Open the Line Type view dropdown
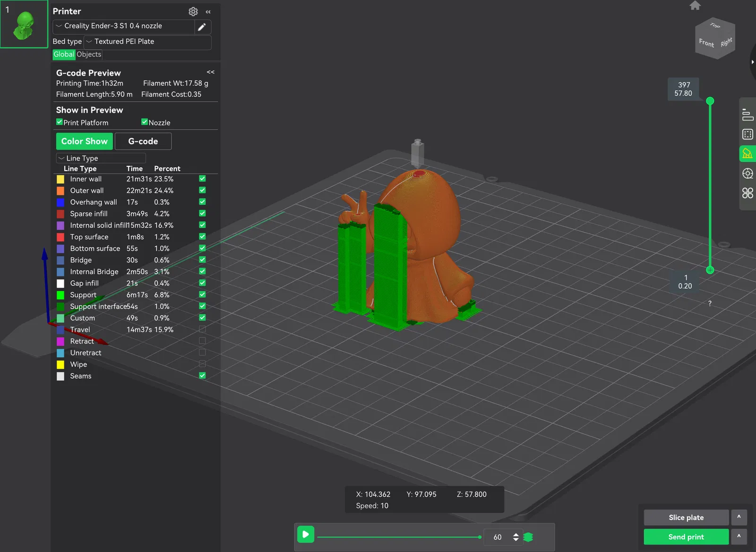Viewport: 756px width, 552px height. click(x=101, y=158)
